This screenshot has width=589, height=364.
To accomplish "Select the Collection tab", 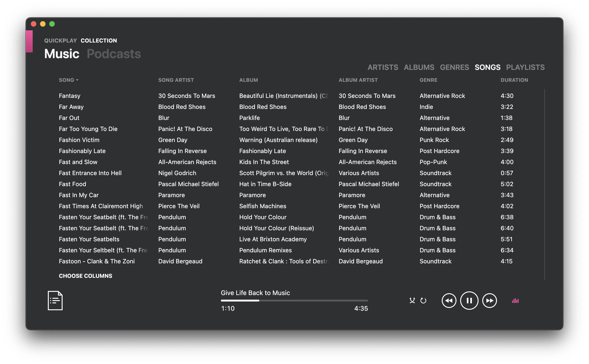I will coord(99,40).
